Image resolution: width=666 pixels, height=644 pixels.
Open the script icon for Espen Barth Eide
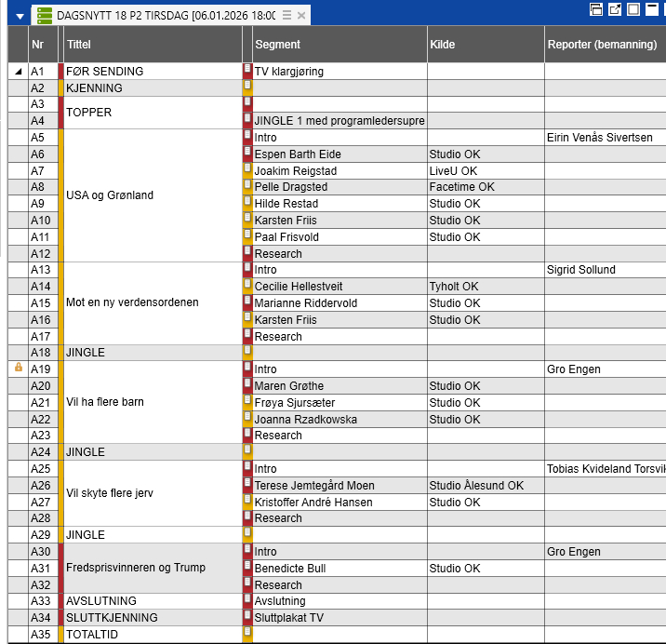pos(247,154)
